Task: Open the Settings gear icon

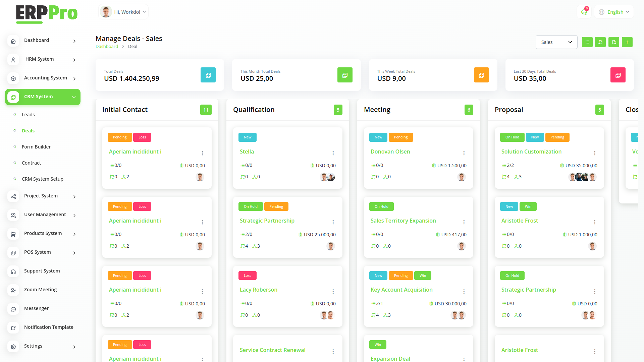Action: [13, 347]
